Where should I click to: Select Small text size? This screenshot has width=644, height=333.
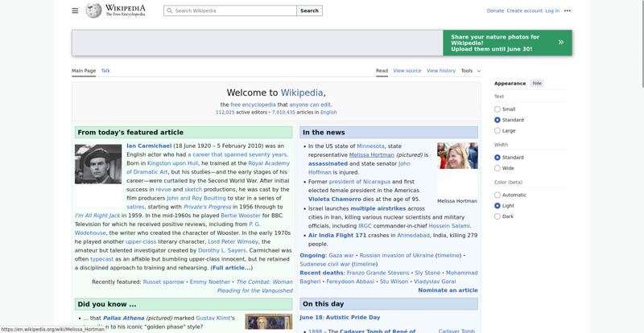pyautogui.click(x=497, y=109)
